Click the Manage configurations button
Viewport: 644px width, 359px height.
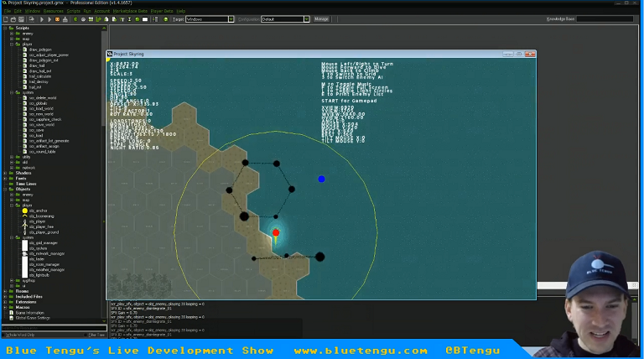(x=321, y=19)
